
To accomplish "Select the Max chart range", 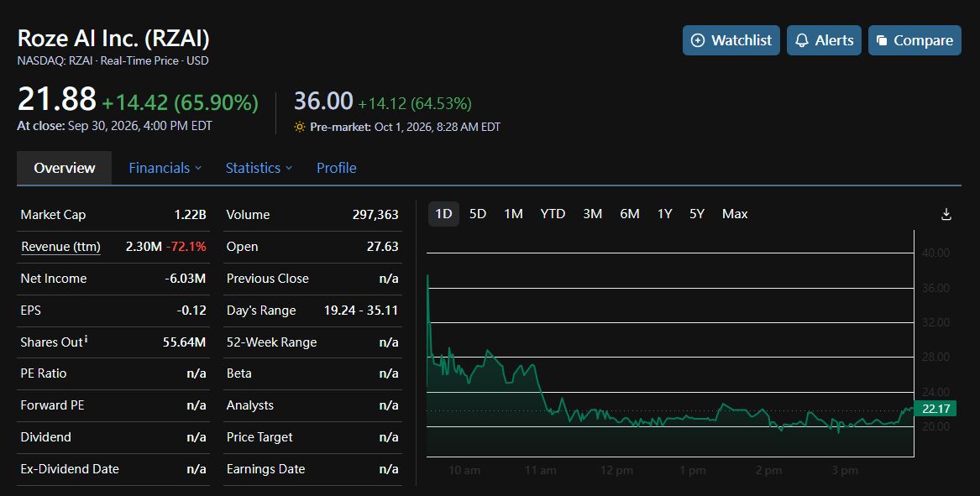I will (735, 214).
